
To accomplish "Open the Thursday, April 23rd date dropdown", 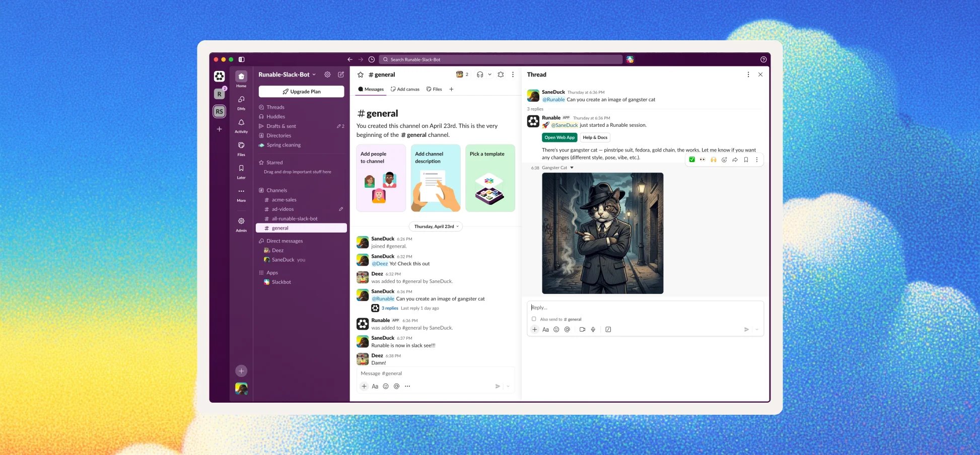I will [x=436, y=226].
